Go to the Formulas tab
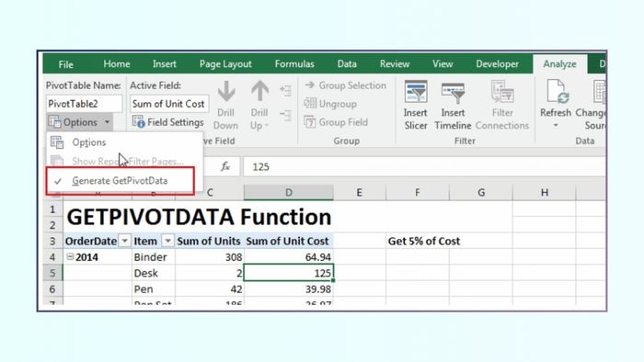The width and height of the screenshot is (644, 362). [x=294, y=64]
